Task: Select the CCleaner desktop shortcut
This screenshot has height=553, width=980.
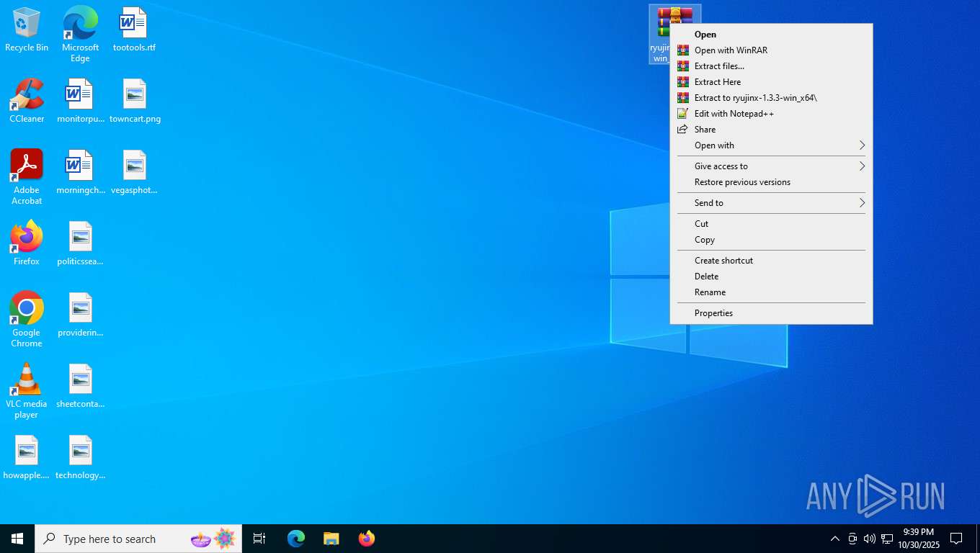Action: [27, 101]
